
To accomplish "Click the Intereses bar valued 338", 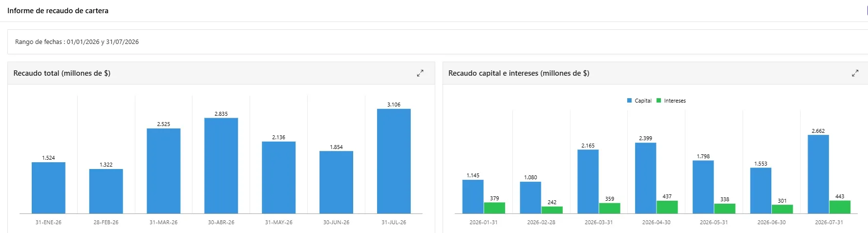I will coord(725,209).
